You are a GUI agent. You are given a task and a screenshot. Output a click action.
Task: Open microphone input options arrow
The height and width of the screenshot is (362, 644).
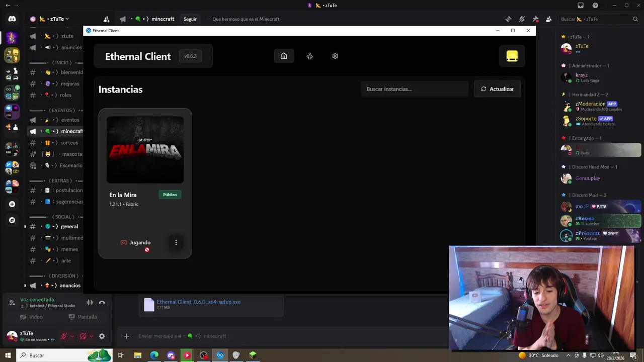point(72,336)
